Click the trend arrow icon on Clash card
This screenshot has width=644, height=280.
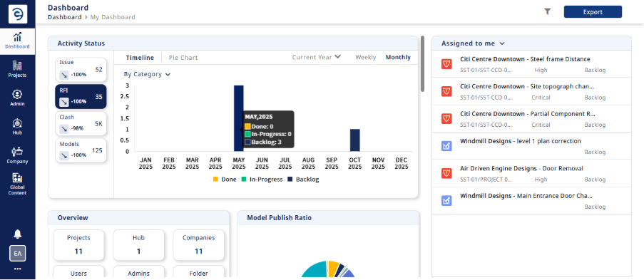64,128
